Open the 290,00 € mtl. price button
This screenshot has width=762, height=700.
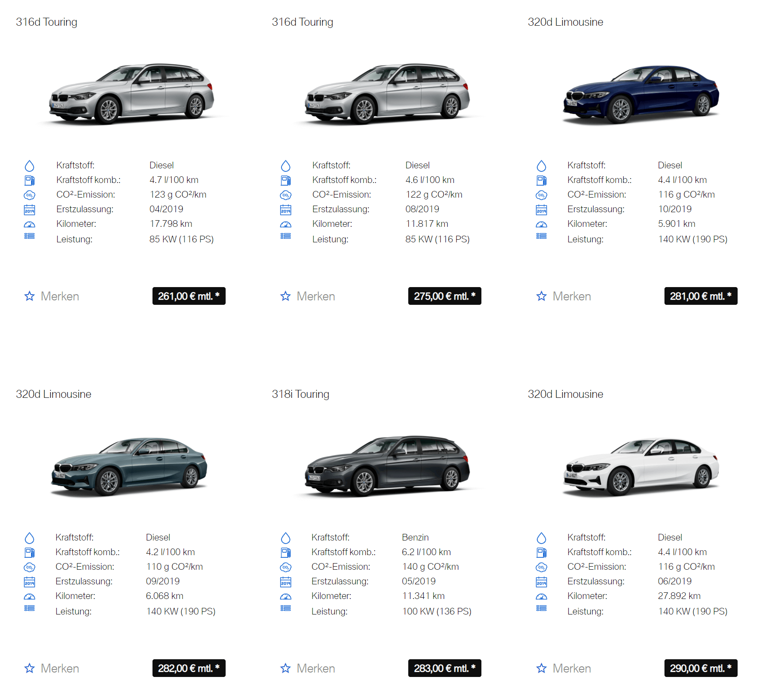pos(701,668)
